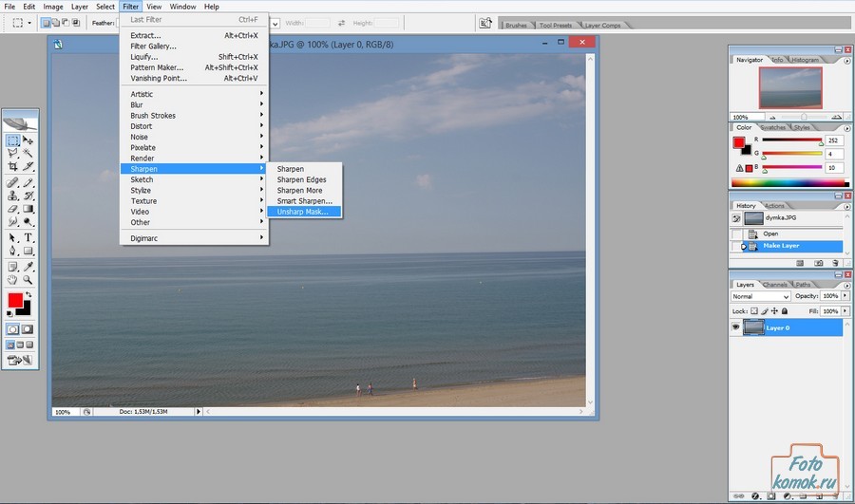
Task: Select the Magic Wand tool
Action: click(28, 153)
